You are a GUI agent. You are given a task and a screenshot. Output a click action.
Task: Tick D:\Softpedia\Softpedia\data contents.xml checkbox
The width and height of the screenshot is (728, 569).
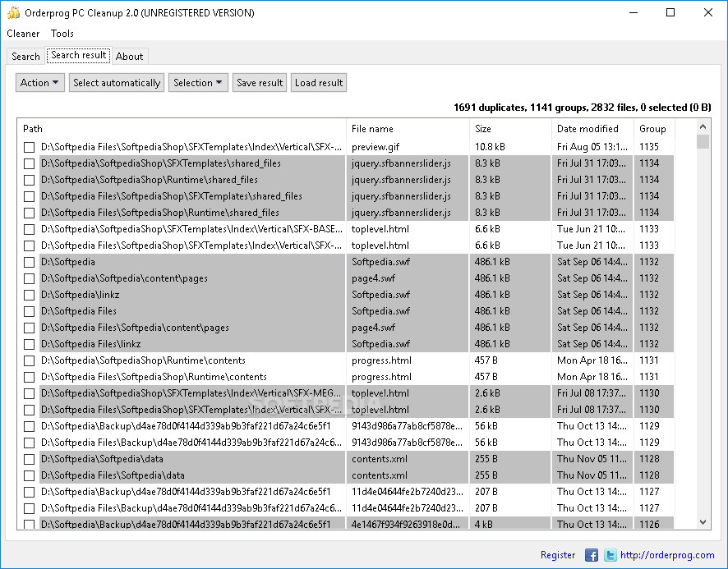click(x=30, y=460)
